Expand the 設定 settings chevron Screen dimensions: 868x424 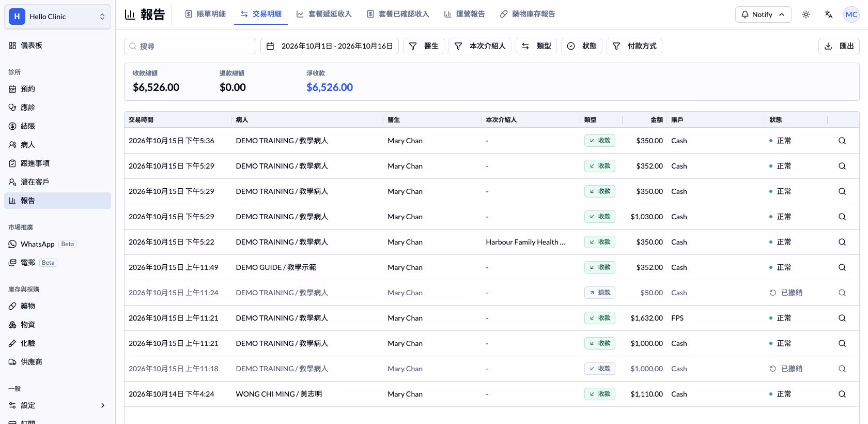click(102, 405)
